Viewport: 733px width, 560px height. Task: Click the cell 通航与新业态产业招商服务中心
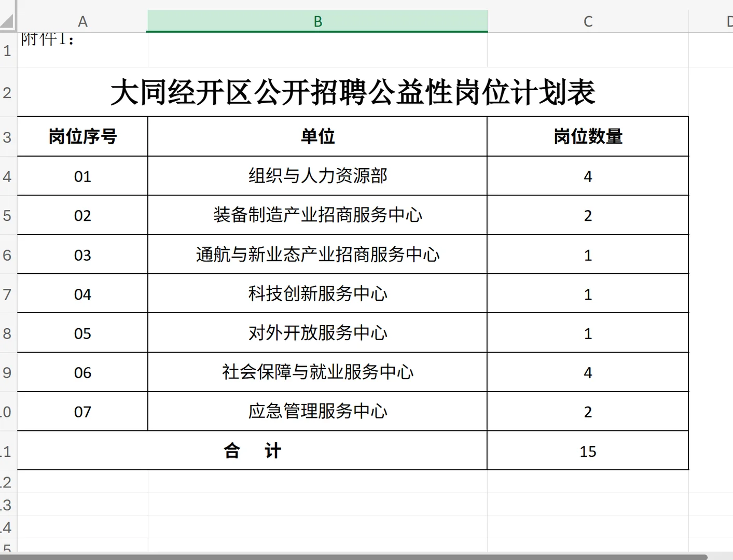317,255
